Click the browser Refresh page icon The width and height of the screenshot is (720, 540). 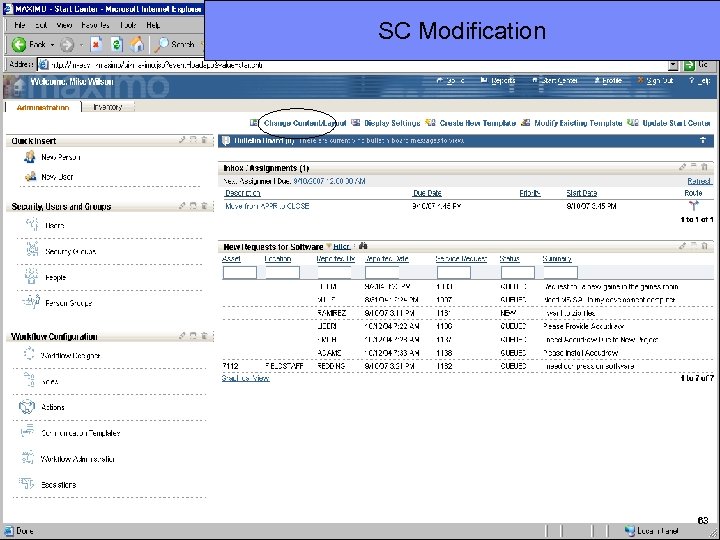pyautogui.click(x=117, y=45)
